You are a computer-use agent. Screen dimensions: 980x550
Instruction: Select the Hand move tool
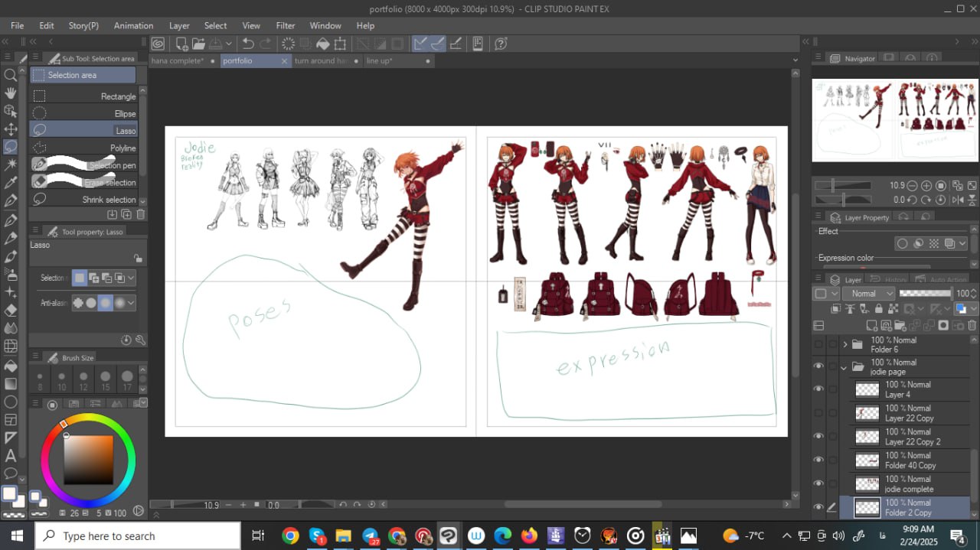click(11, 93)
